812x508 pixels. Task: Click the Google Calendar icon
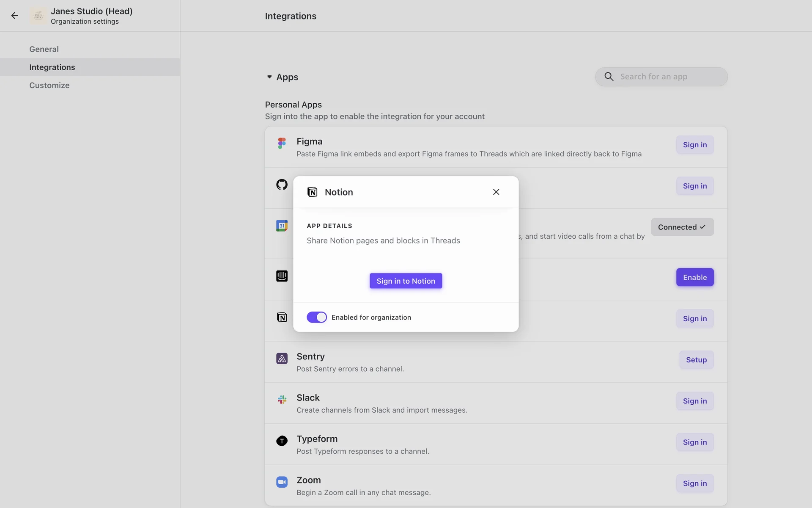(x=282, y=226)
